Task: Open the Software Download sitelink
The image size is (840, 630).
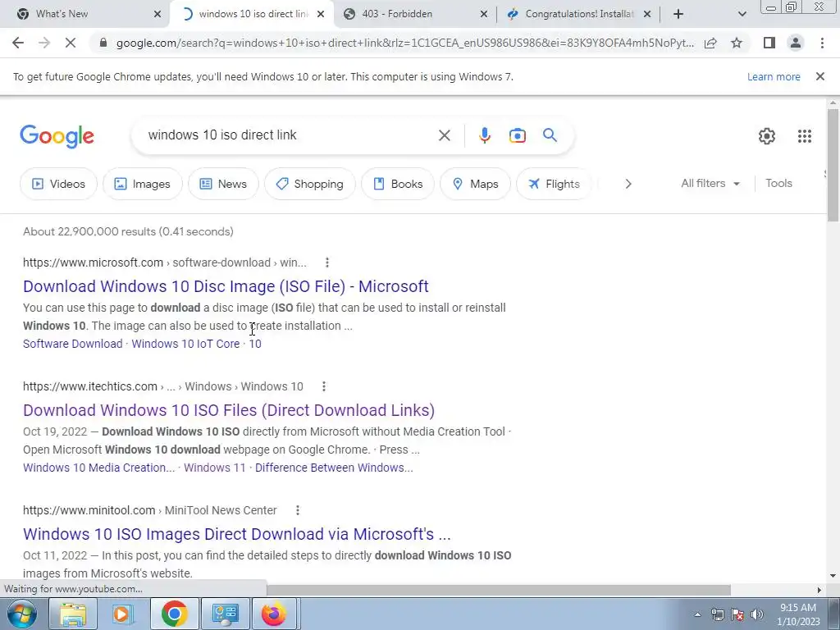Action: 73,344
